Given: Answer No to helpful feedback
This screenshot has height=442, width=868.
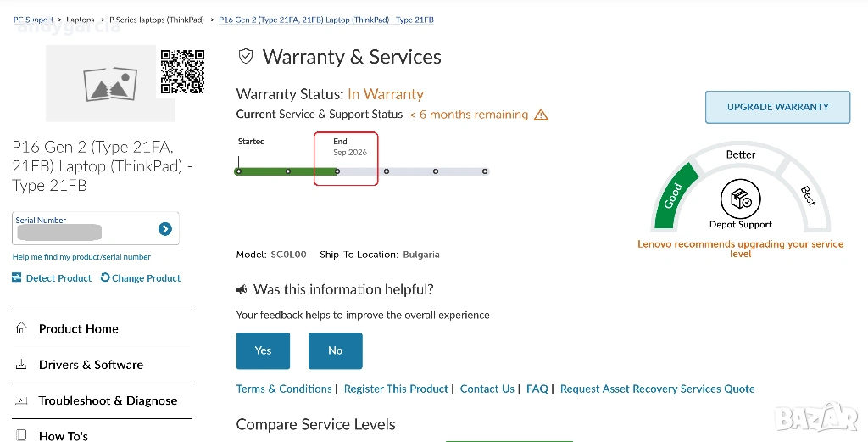Looking at the screenshot, I should coord(335,350).
